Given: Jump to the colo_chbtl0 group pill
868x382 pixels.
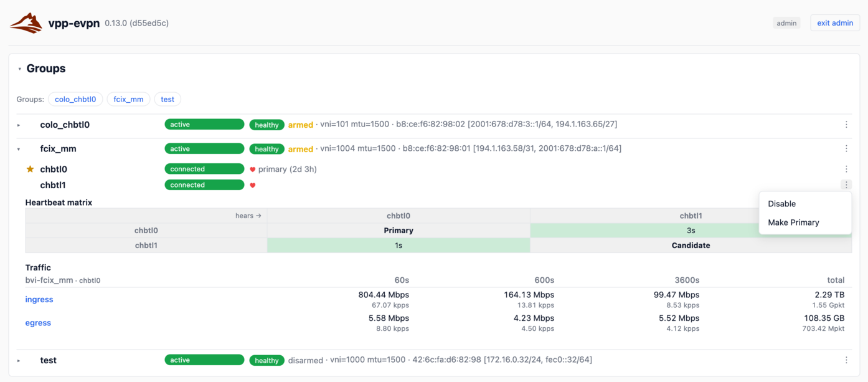Looking at the screenshot, I should (75, 99).
